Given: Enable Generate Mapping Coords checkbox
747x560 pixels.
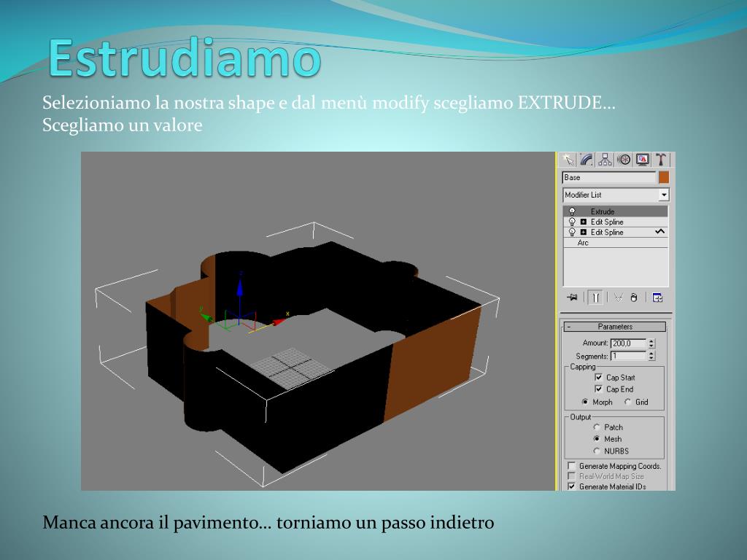Looking at the screenshot, I should 571,466.
